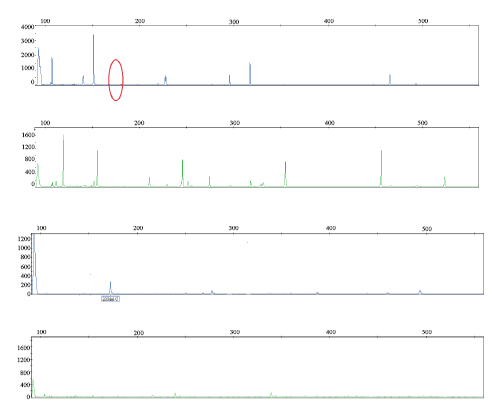Click the 500 x-axis label above first panel

pos(423,21)
